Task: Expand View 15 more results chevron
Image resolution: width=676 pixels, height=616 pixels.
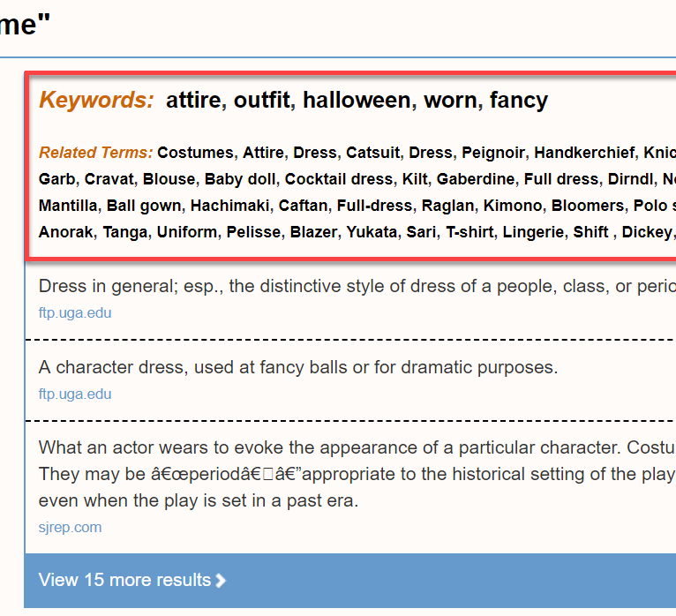Action: 221,581
